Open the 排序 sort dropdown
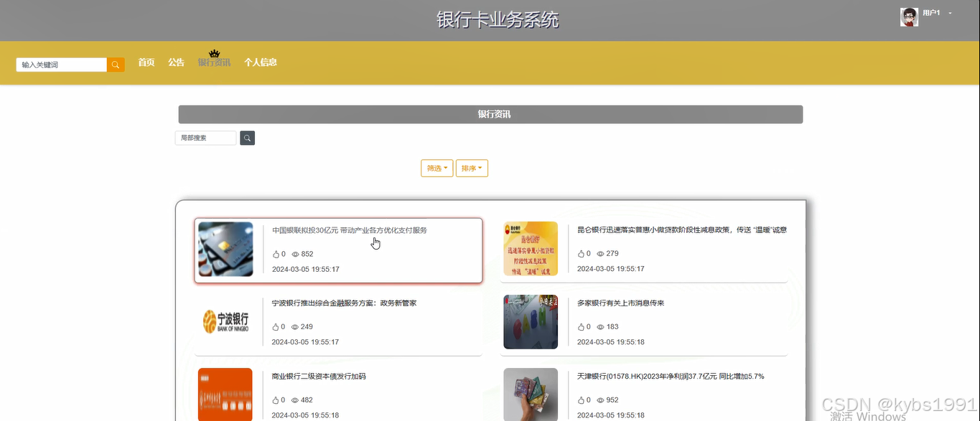Viewport: 980px width, 421px height. pos(472,168)
